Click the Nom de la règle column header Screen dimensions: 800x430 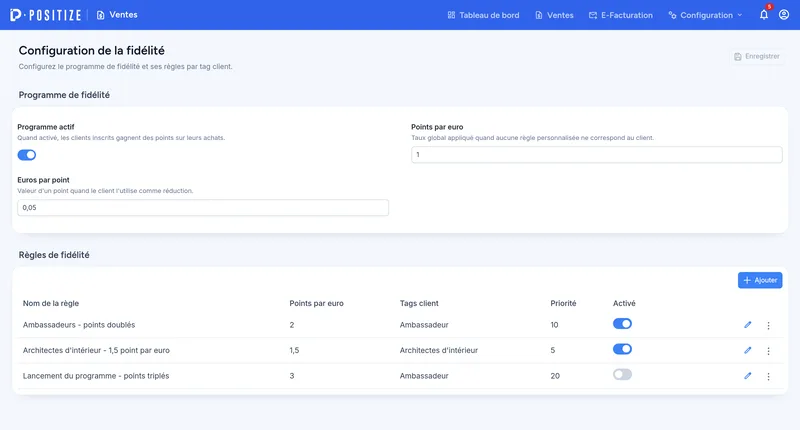point(51,303)
